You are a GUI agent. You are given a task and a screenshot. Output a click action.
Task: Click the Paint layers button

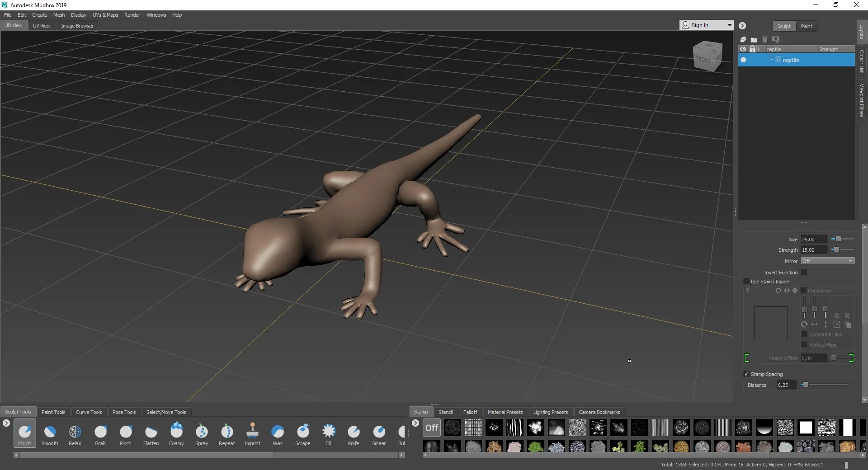[807, 26]
